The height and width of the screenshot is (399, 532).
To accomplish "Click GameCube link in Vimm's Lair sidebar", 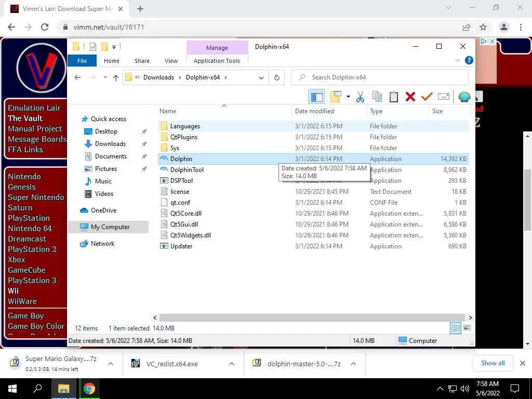I will point(27,270).
